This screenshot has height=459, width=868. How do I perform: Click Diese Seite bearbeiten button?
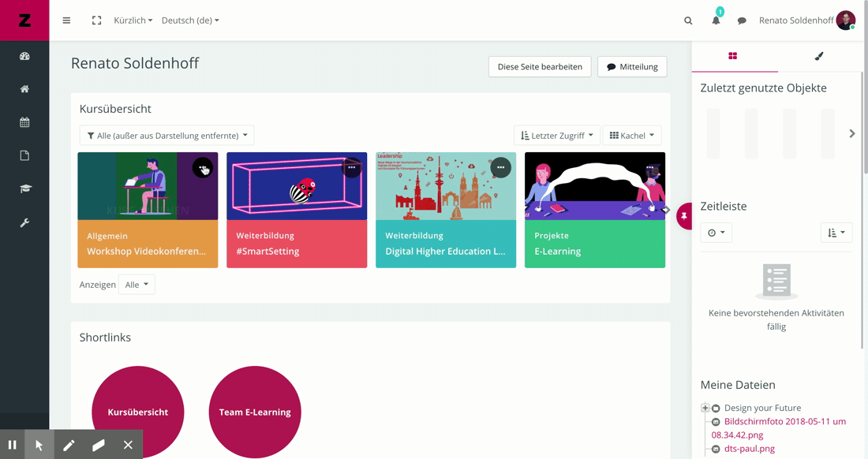(x=540, y=67)
